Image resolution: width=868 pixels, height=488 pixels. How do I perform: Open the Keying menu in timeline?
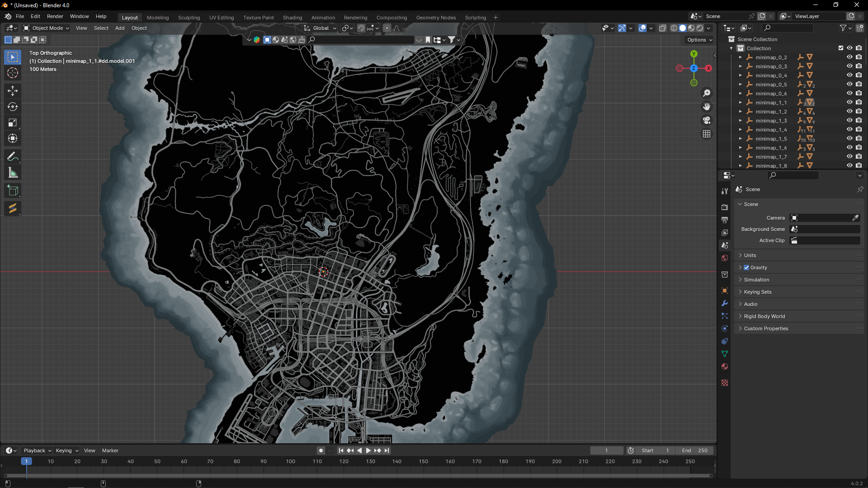click(66, 450)
